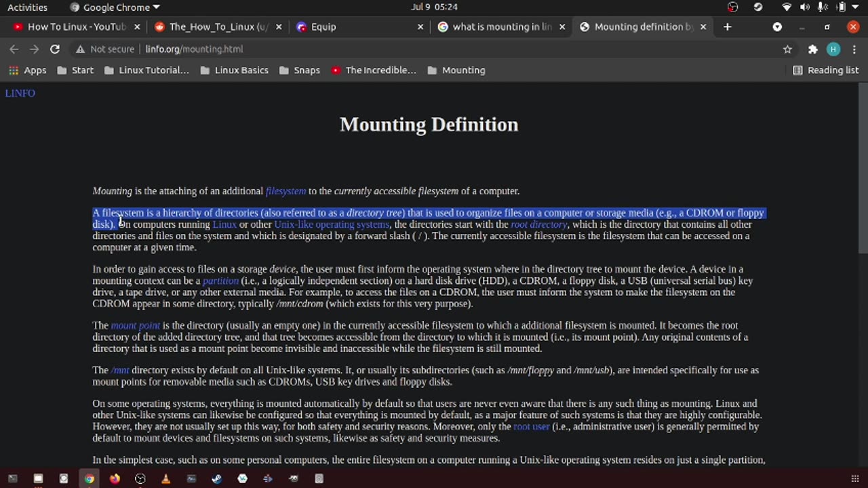The height and width of the screenshot is (488, 868).
Task: Click the page vertical scrollbar thumb
Action: (x=863, y=169)
